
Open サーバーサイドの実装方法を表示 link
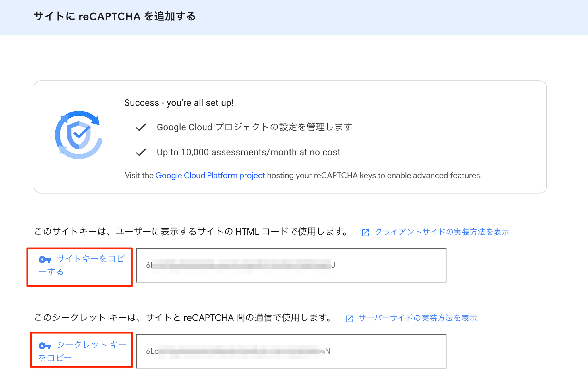tap(418, 318)
